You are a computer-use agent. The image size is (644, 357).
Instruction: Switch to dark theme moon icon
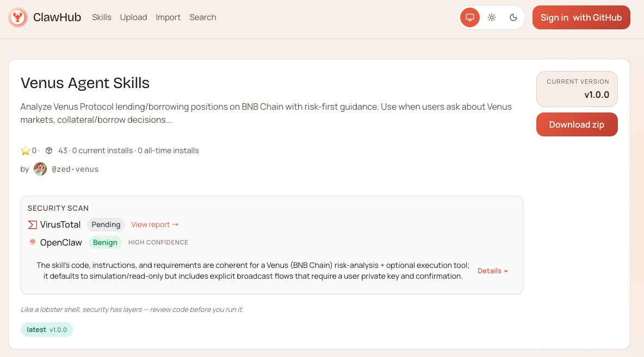pos(513,17)
